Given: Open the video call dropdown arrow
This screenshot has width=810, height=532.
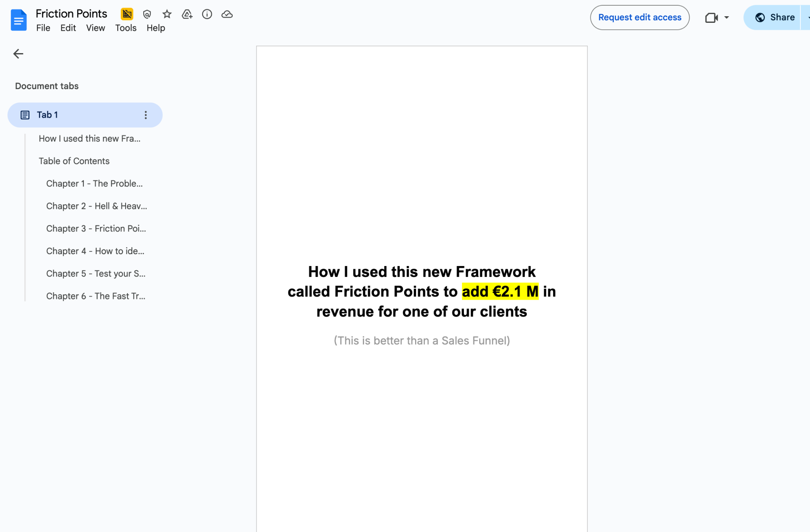Looking at the screenshot, I should 727,18.
